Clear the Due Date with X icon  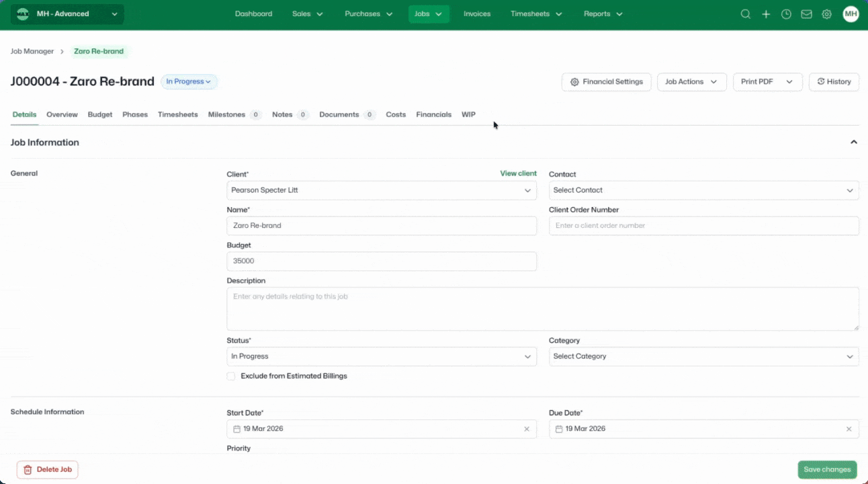(x=849, y=429)
